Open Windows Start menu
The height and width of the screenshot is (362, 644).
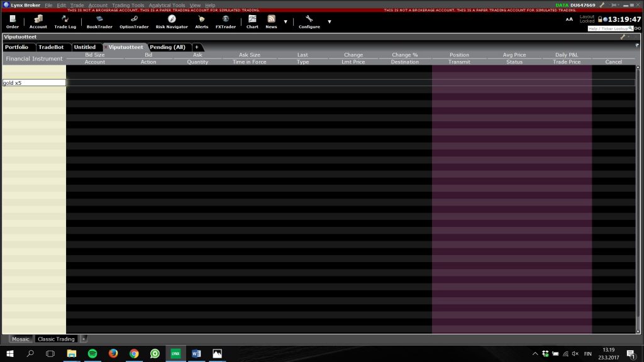point(10,353)
